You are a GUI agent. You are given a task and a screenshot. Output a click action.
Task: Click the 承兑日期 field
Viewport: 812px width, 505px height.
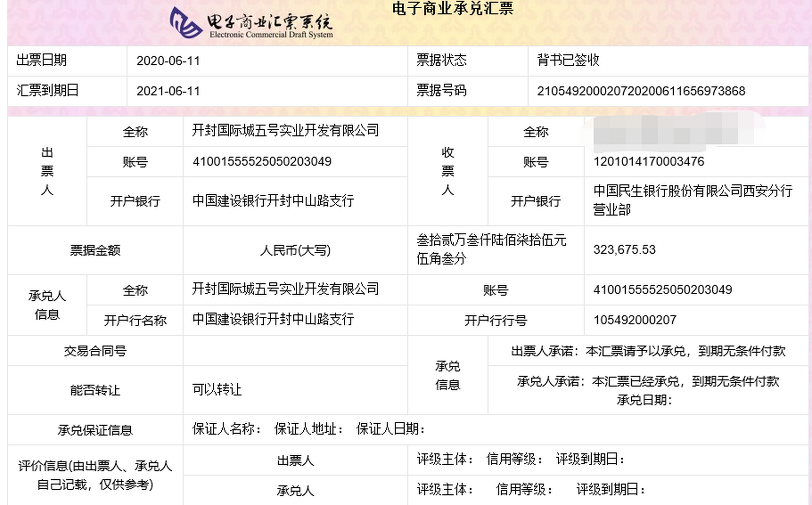click(x=644, y=400)
